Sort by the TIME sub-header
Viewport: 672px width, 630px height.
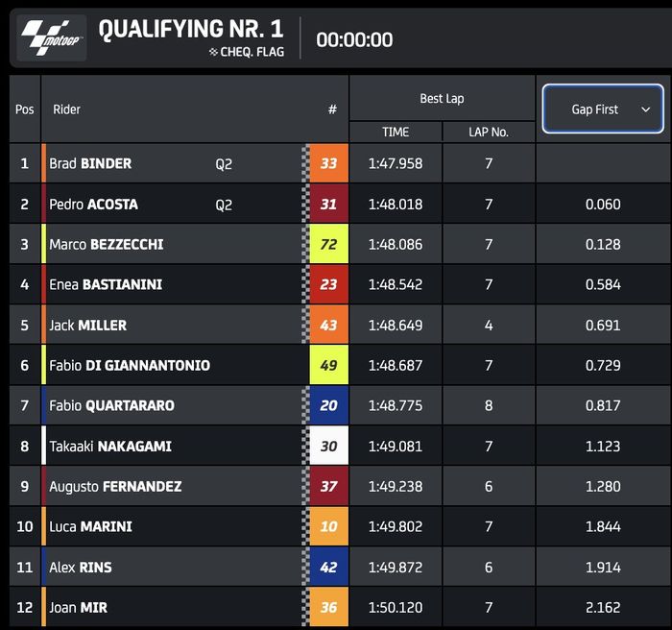pyautogui.click(x=396, y=133)
